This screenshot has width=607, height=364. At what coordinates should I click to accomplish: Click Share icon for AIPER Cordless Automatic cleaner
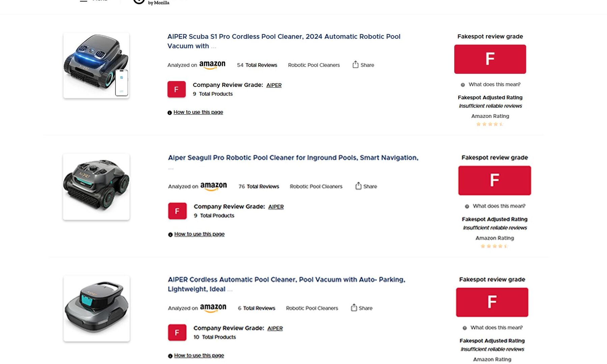(354, 308)
